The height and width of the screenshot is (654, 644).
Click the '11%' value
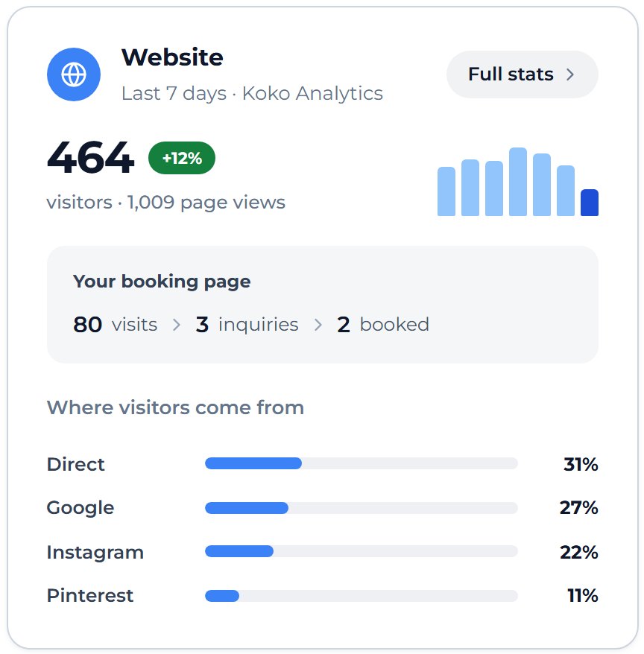click(583, 596)
